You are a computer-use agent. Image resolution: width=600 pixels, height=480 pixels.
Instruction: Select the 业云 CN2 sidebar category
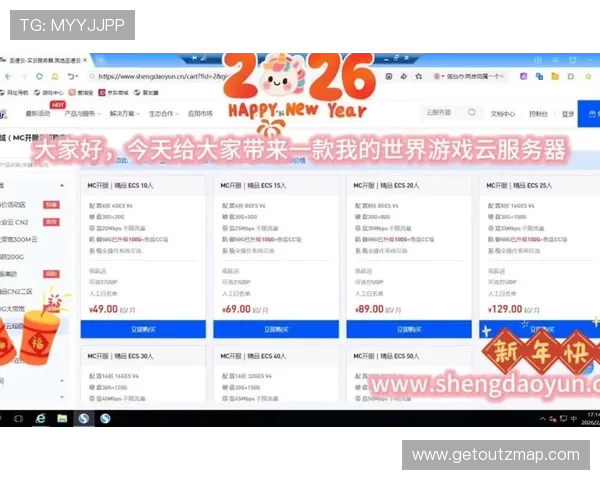pyautogui.click(x=15, y=222)
